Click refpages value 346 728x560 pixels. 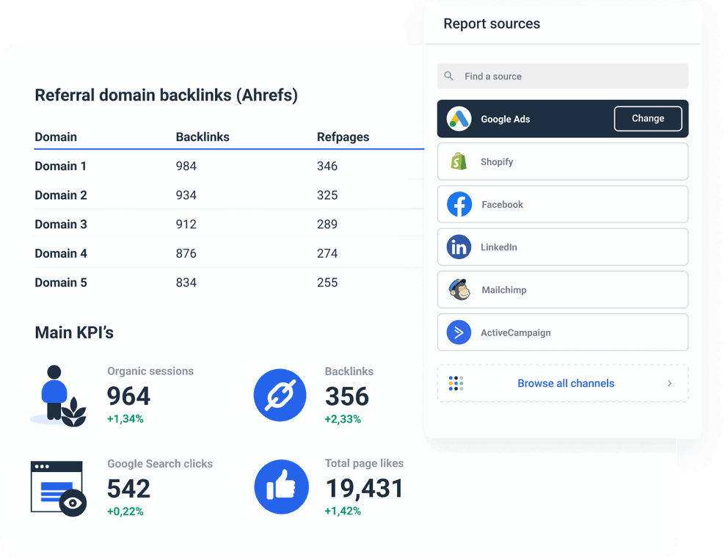click(327, 166)
